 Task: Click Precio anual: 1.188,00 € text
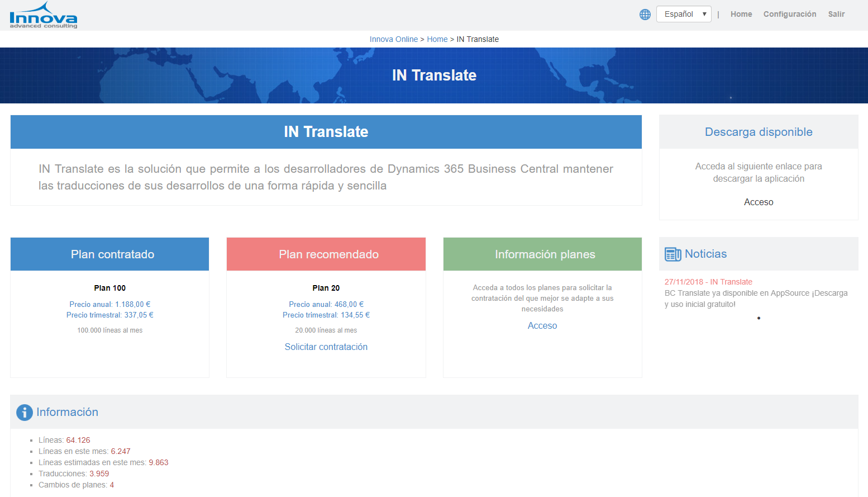(x=110, y=304)
